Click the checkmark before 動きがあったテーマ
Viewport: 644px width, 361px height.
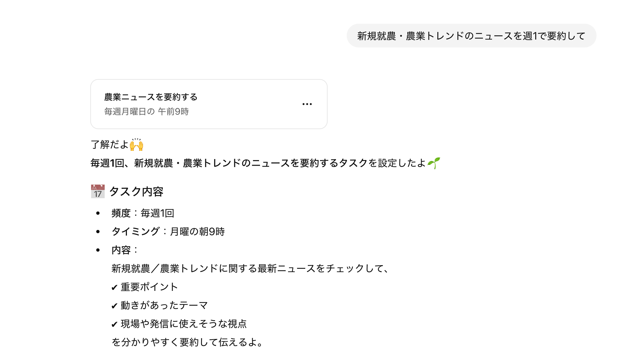pos(114,306)
